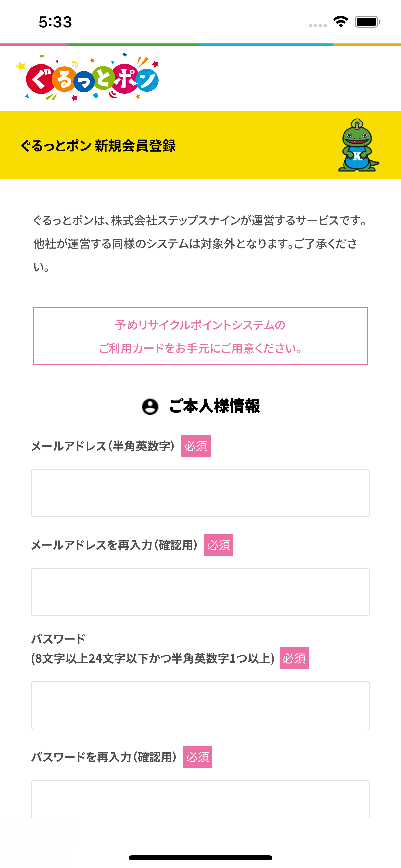This screenshot has height=868, width=401.
Task: Click the 必須 badge after password requirements
Action: click(294, 658)
